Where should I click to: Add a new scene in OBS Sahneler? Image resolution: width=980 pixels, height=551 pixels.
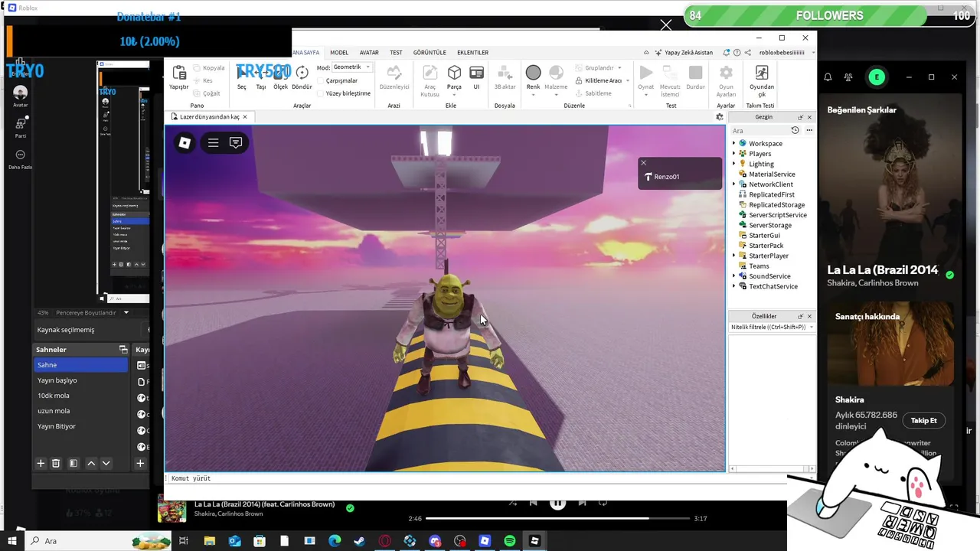(41, 463)
